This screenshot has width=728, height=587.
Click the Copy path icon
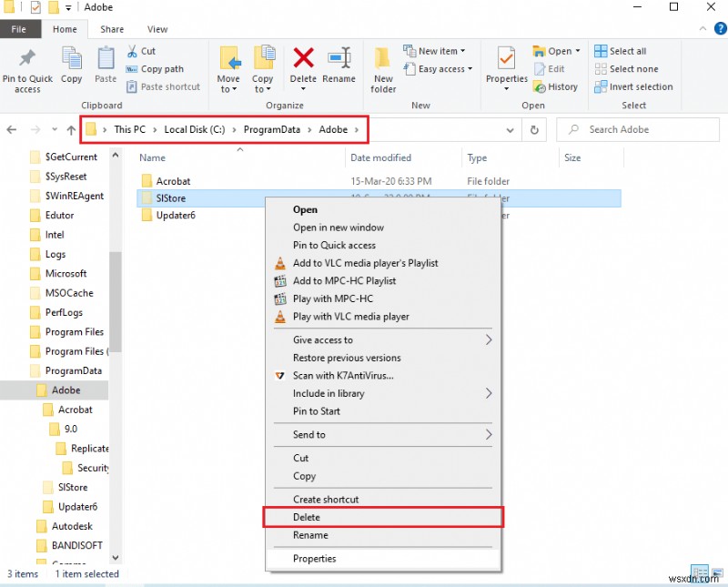click(133, 69)
